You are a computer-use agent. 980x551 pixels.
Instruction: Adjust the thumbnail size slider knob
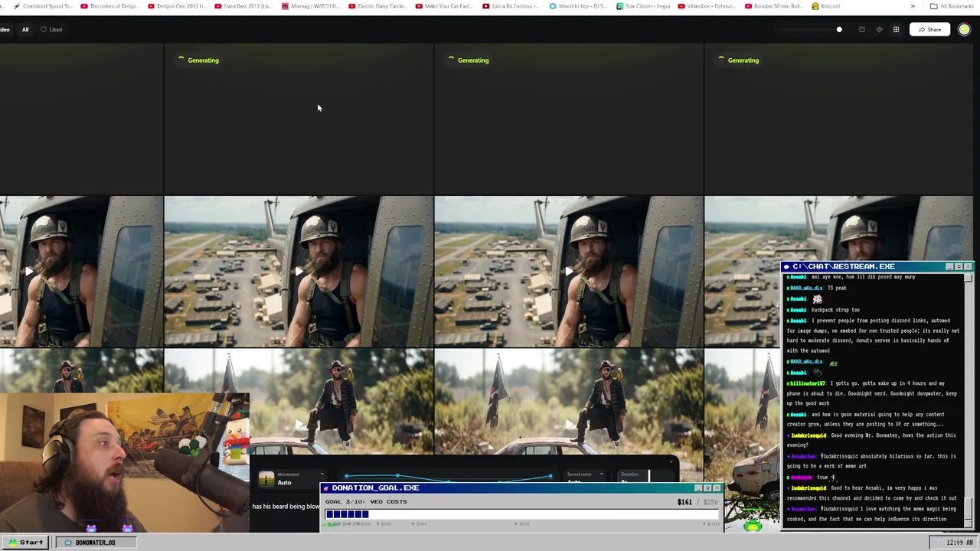839,30
